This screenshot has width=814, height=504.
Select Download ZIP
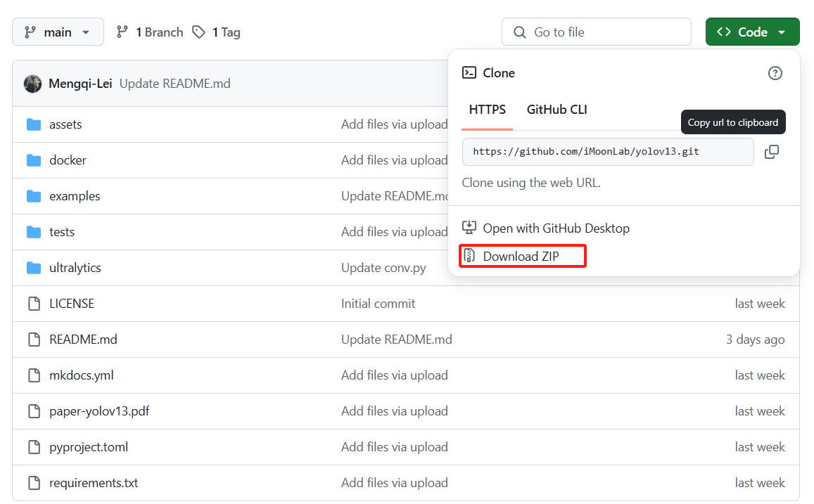click(x=522, y=256)
